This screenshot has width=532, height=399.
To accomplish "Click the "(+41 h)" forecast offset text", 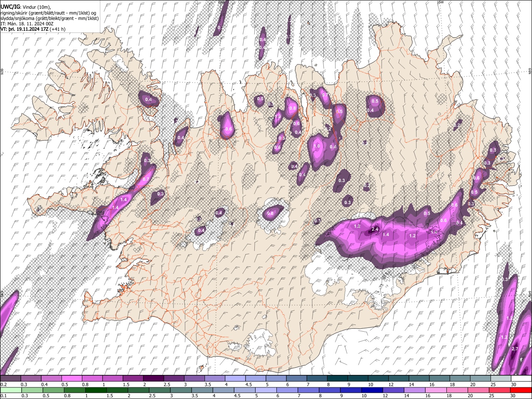I will 57,30.
